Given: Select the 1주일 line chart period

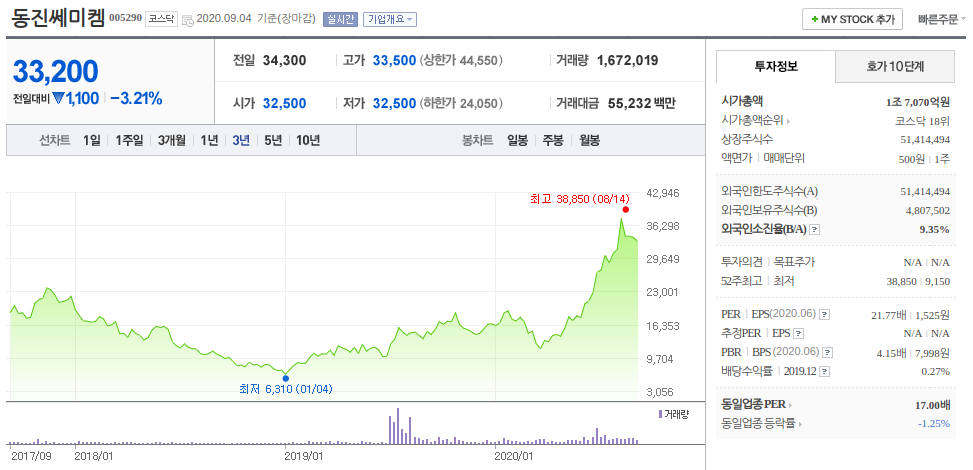Looking at the screenshot, I should (x=129, y=140).
